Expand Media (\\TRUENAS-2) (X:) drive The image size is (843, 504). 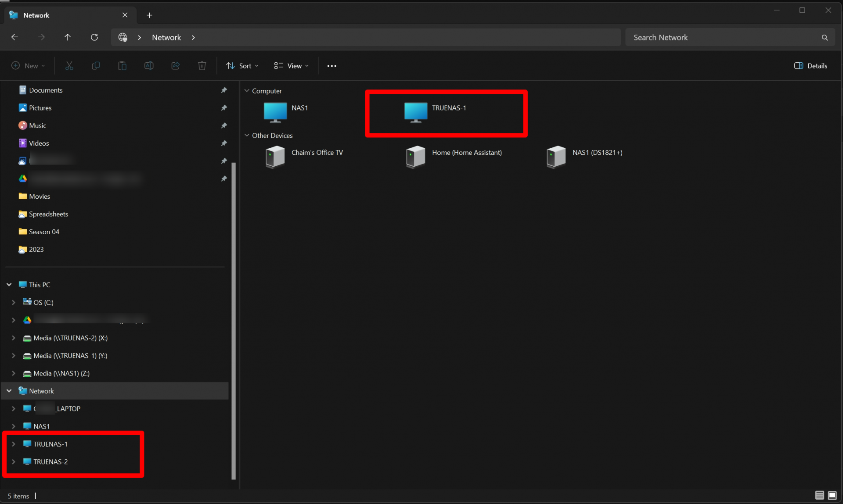(x=13, y=338)
